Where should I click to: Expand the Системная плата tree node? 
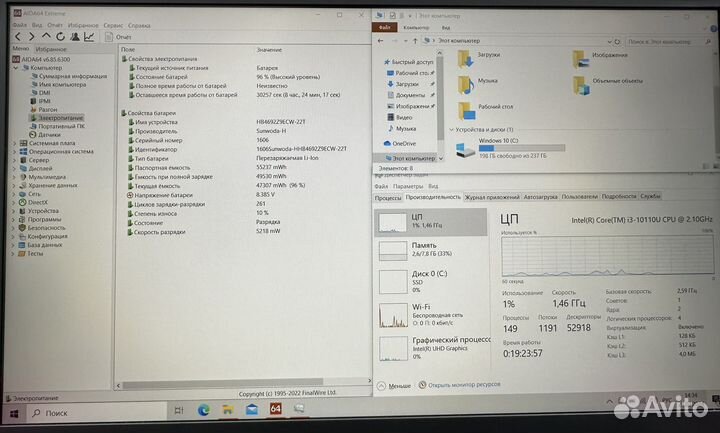coord(13,143)
